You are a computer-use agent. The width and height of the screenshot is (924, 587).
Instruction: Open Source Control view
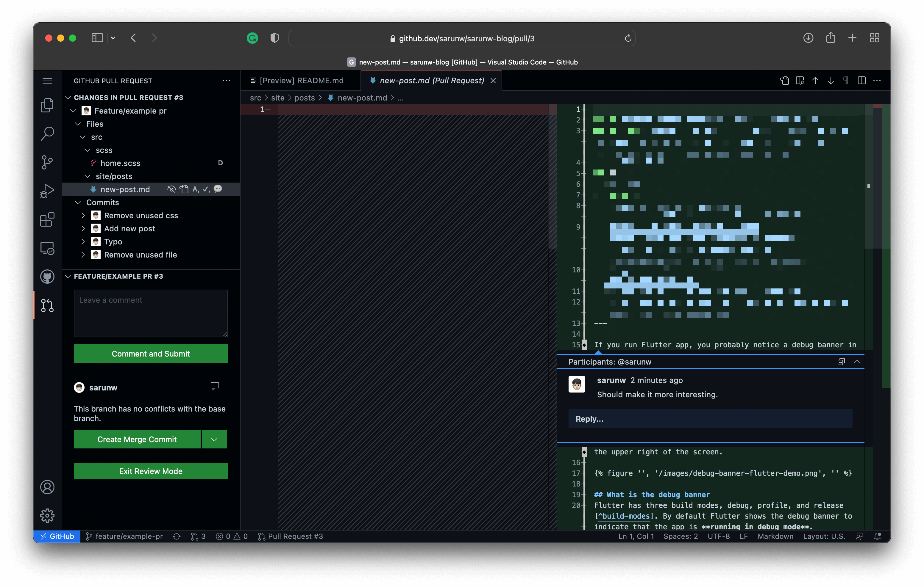pos(47,162)
